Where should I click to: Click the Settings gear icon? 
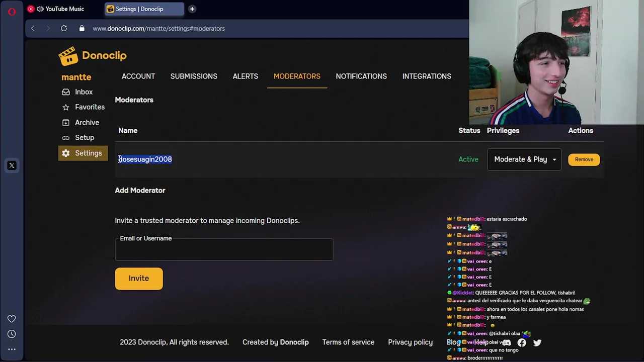click(66, 153)
